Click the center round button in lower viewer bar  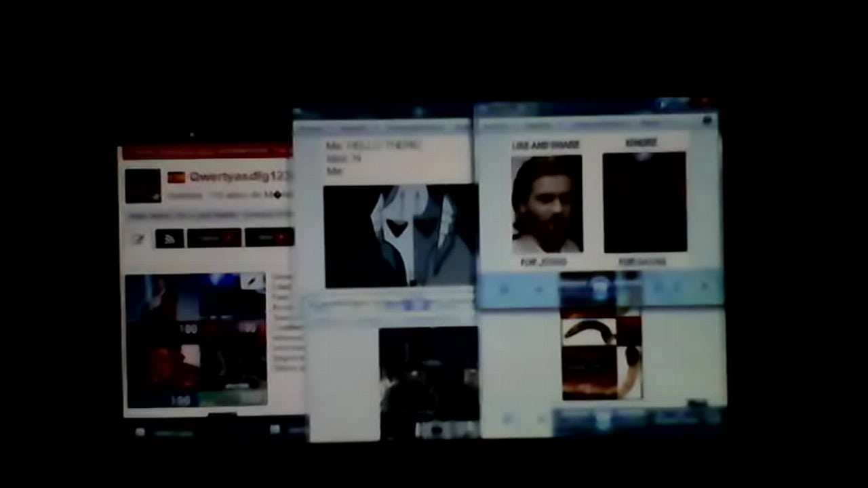tap(603, 420)
